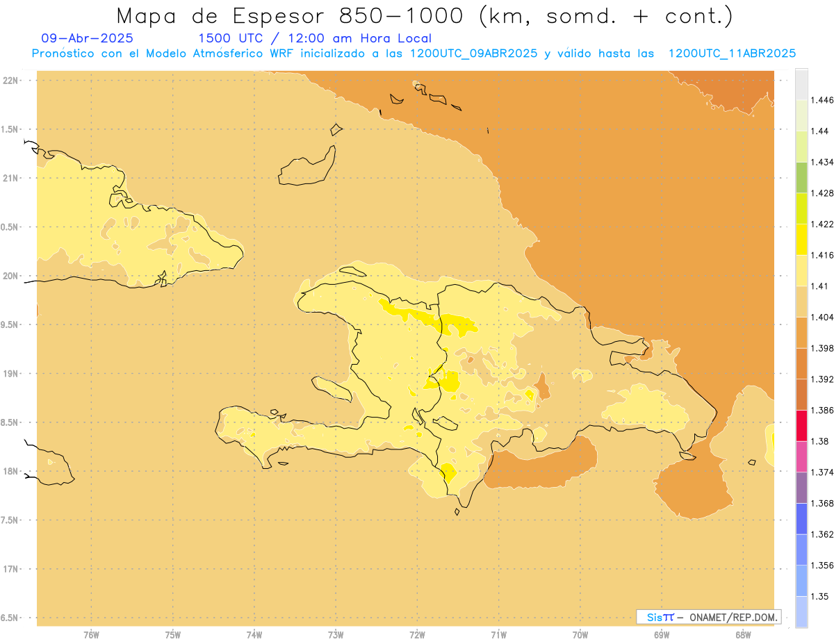Click the legend value '1.356'
The width and height of the screenshot is (834, 644).
tap(824, 565)
